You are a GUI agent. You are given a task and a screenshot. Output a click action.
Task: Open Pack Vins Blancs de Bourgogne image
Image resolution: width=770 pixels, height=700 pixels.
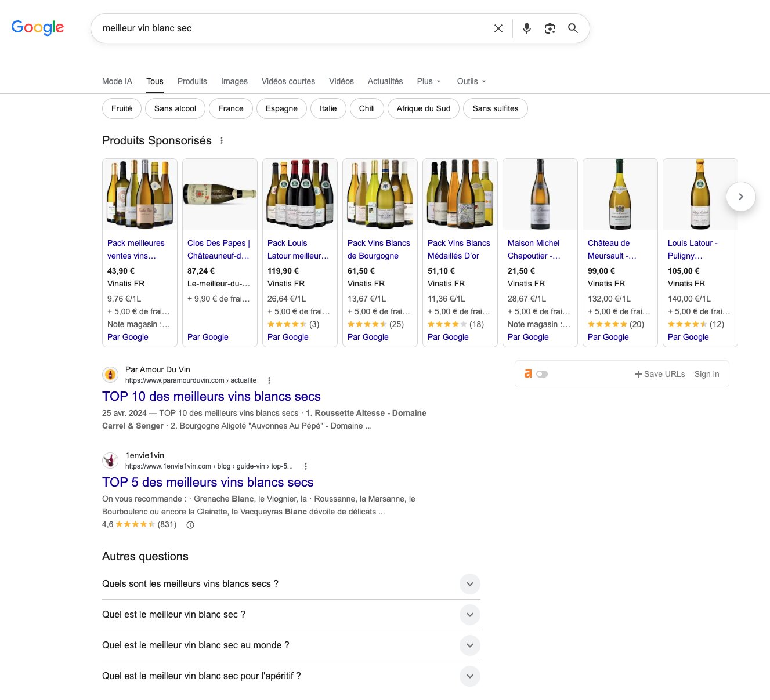pyautogui.click(x=380, y=194)
